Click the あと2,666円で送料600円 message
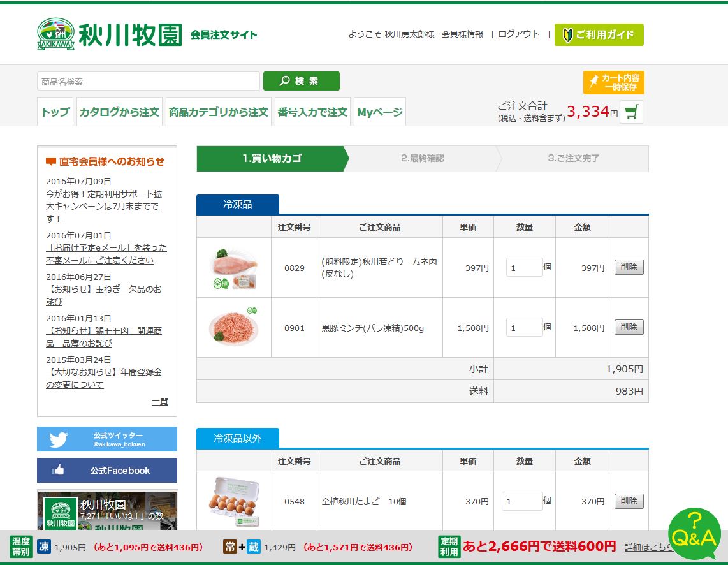The height and width of the screenshot is (565, 728). pos(539,547)
